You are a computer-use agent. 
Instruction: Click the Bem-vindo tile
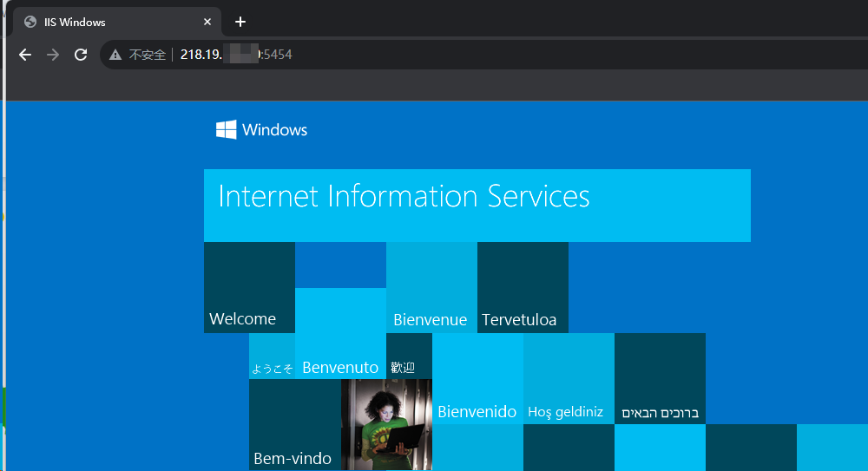tap(294, 425)
